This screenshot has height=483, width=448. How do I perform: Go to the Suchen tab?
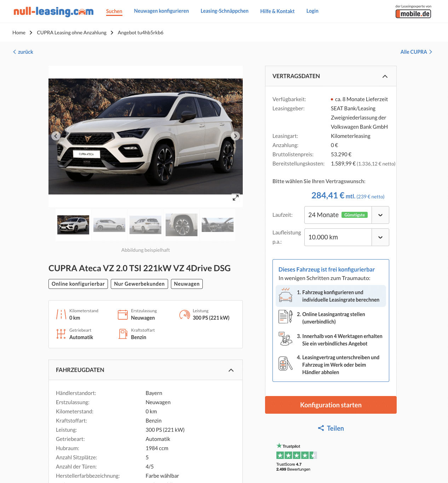114,11
